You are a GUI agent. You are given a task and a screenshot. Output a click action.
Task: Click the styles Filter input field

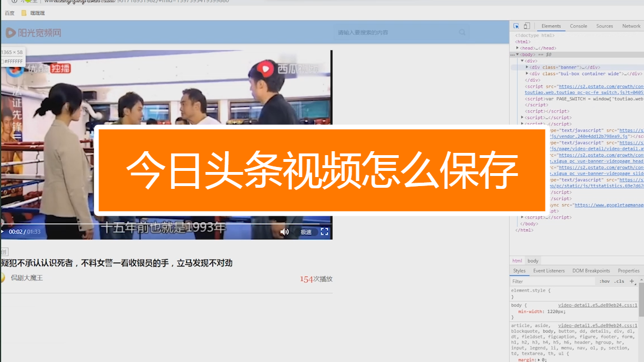(x=551, y=282)
